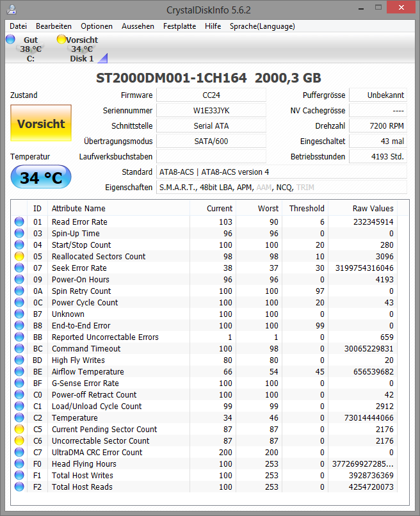Image resolution: width=420 pixels, height=516 pixels.
Task: Open the Sprache(Language) menu
Action: pyautogui.click(x=262, y=26)
